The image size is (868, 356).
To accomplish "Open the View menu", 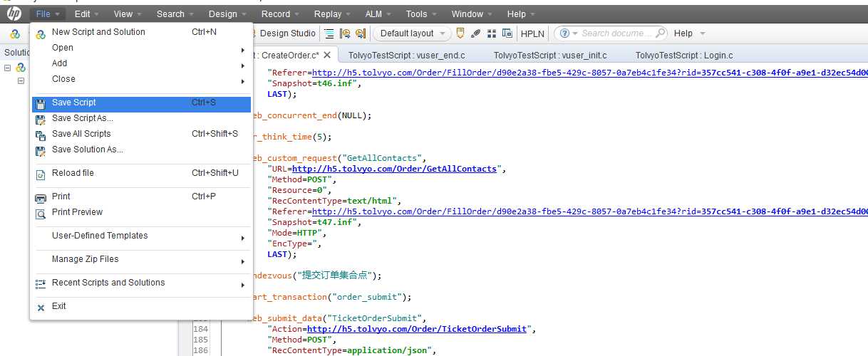I will [x=128, y=14].
